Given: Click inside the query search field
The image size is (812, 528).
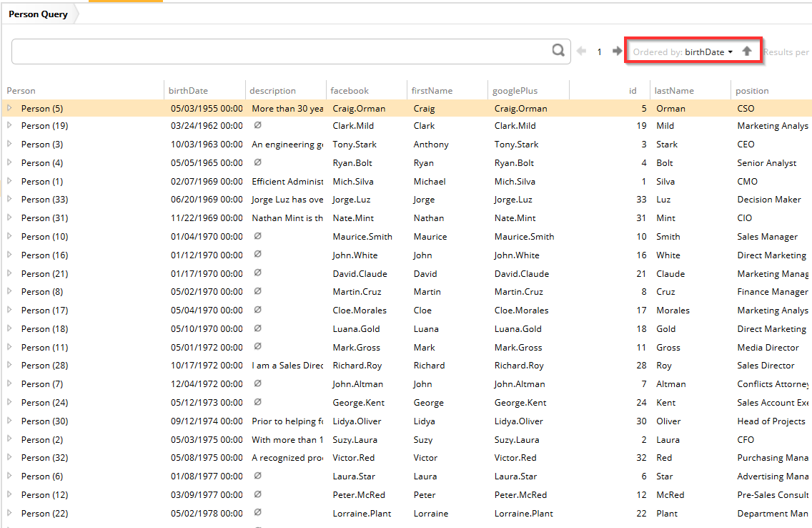Looking at the screenshot, I should [x=279, y=52].
